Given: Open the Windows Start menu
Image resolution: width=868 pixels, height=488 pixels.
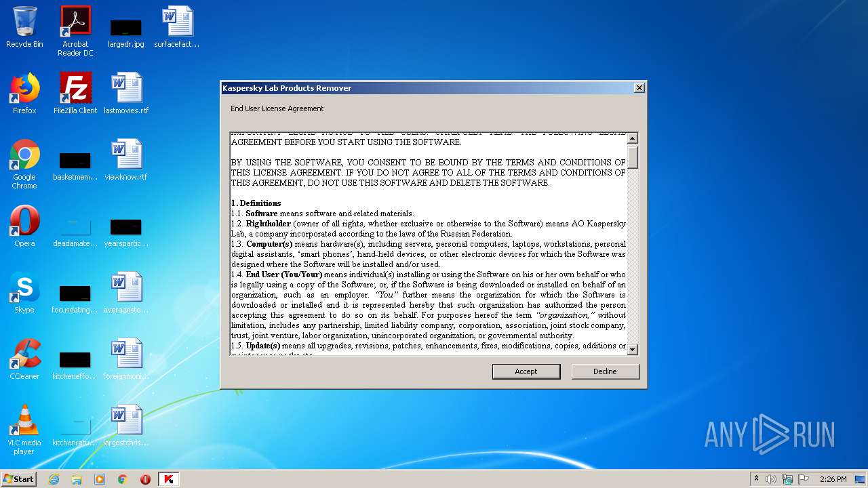Looking at the screenshot, I should point(19,479).
